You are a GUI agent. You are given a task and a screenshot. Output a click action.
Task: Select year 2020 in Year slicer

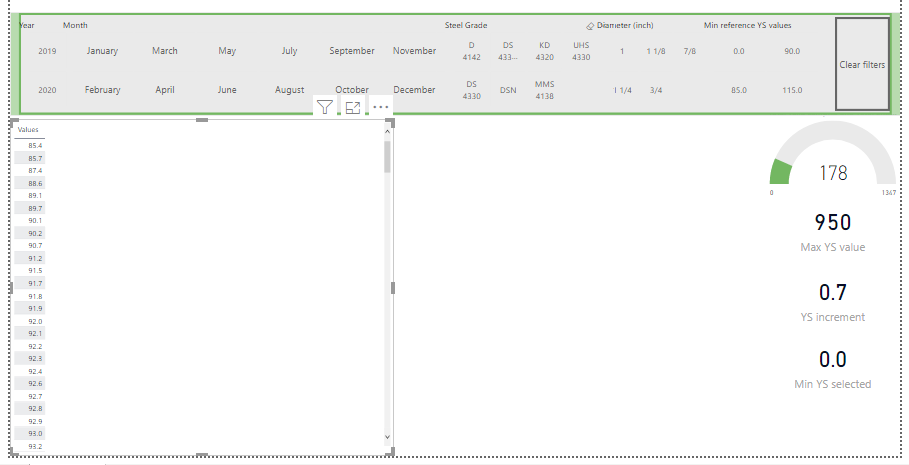(48, 90)
